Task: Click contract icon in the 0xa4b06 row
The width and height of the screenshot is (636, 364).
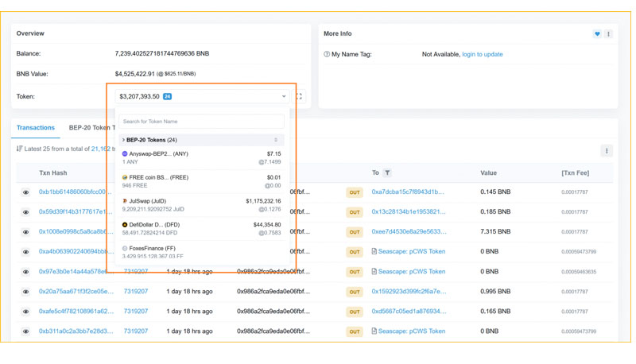Action: coord(374,251)
